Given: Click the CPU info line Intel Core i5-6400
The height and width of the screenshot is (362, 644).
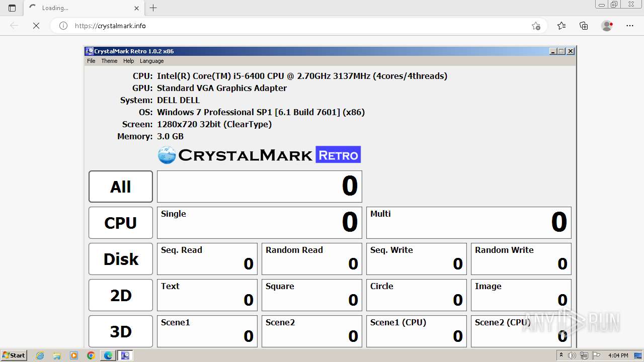Looking at the screenshot, I should click(x=302, y=76).
